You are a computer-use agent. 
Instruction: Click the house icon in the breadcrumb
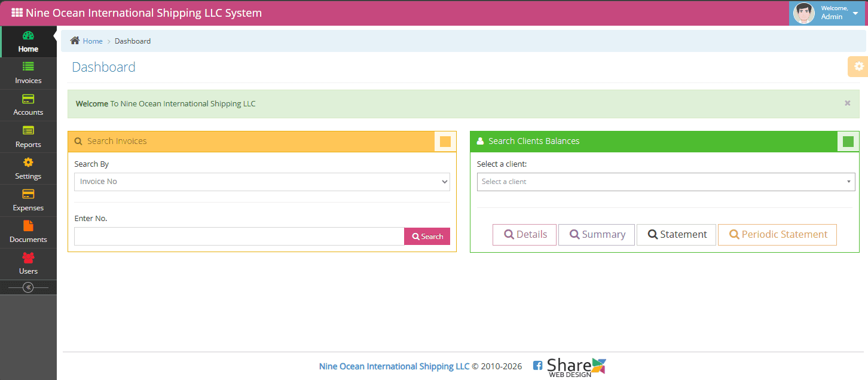(x=75, y=41)
